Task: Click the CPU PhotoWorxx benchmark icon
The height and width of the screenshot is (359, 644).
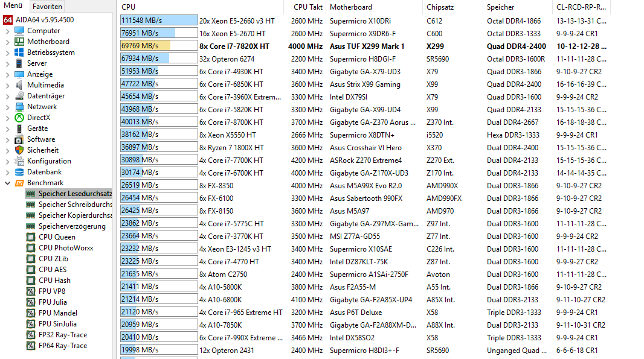Action: pyautogui.click(x=30, y=248)
